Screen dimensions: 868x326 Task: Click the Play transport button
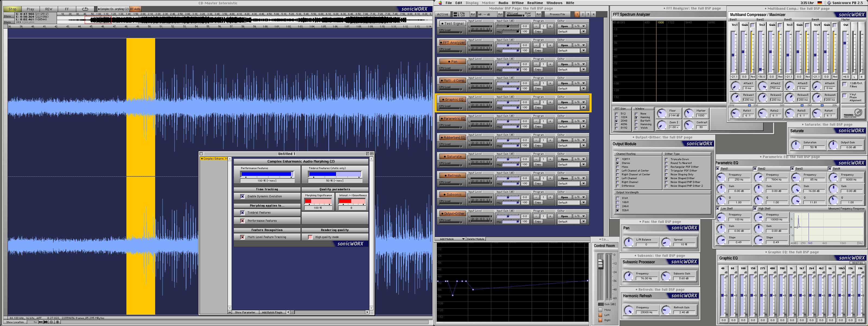tap(30, 9)
